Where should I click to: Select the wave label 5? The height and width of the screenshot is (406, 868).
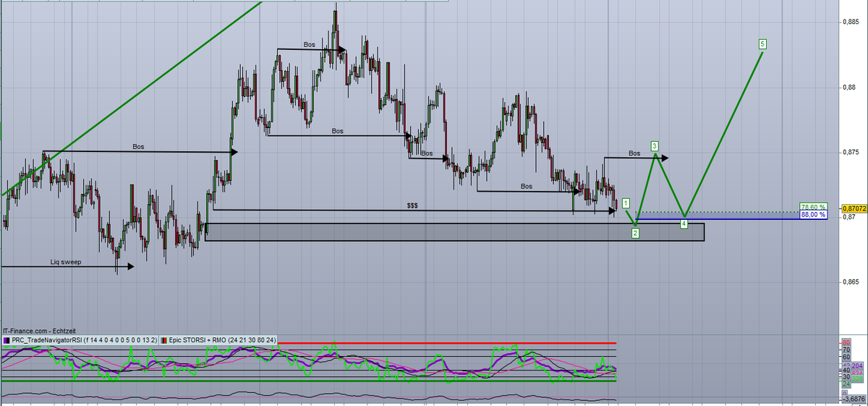762,43
